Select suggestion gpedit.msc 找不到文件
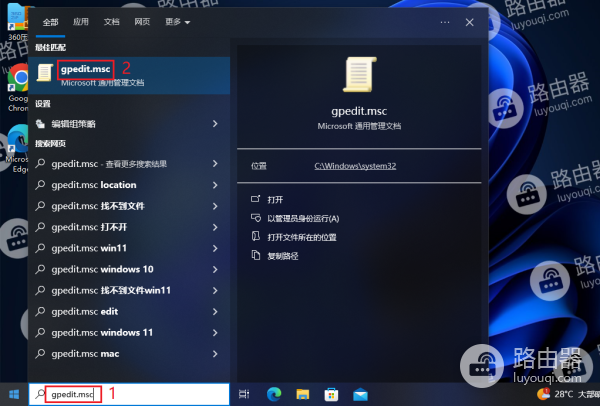The image size is (600, 406). [129, 206]
